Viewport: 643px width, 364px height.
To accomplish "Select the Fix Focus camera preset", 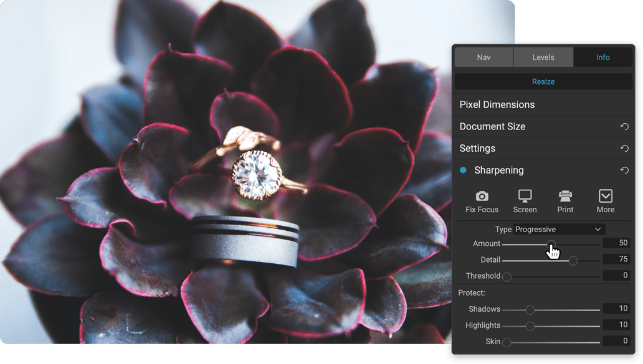I will tap(482, 202).
